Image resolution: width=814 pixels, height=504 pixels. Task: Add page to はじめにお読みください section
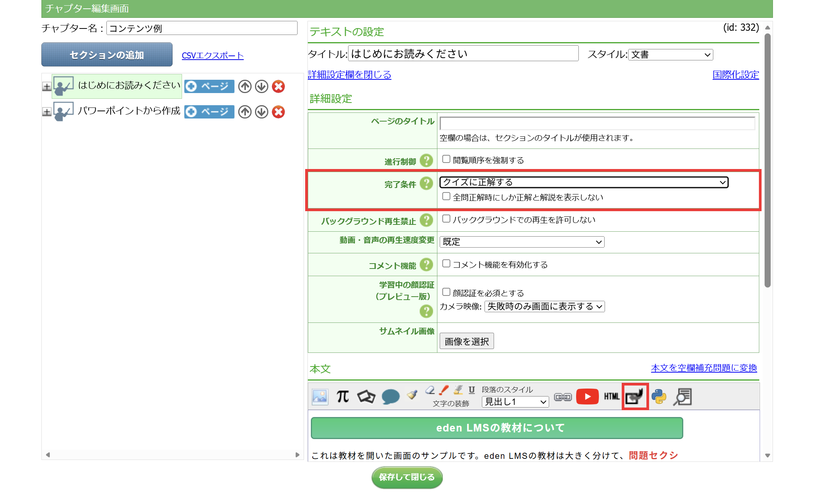coord(209,87)
